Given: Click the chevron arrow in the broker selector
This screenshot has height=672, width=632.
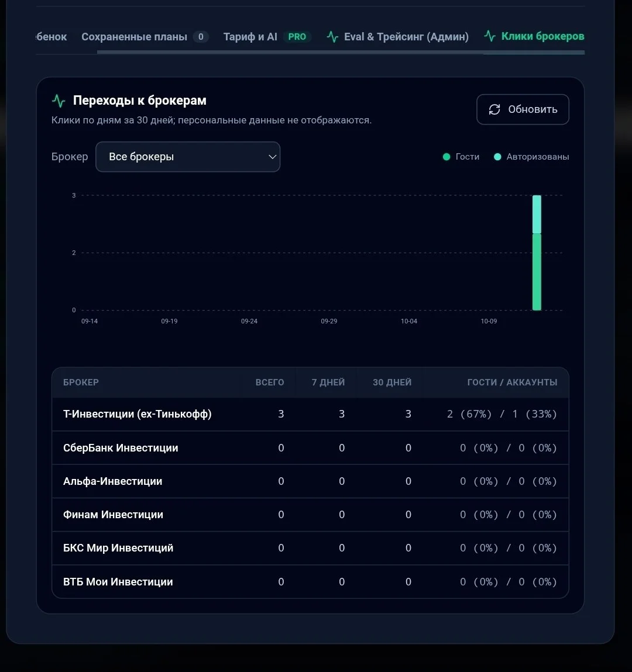Looking at the screenshot, I should click(272, 157).
